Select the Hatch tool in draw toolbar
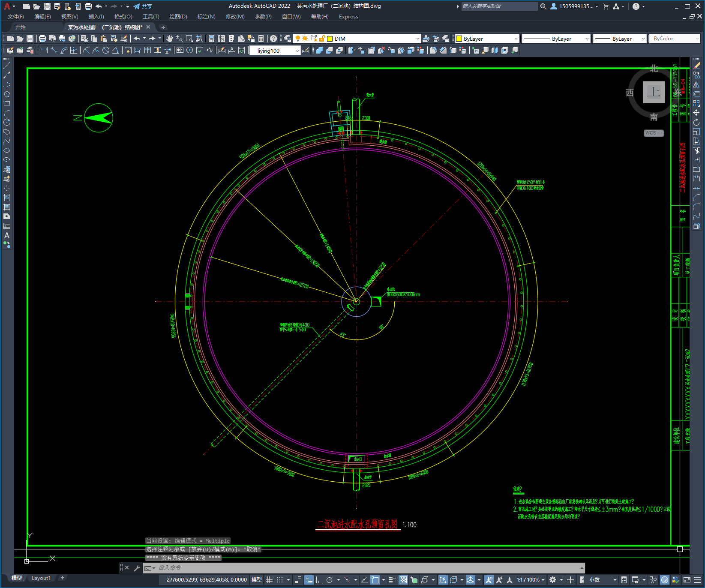 pyautogui.click(x=7, y=198)
